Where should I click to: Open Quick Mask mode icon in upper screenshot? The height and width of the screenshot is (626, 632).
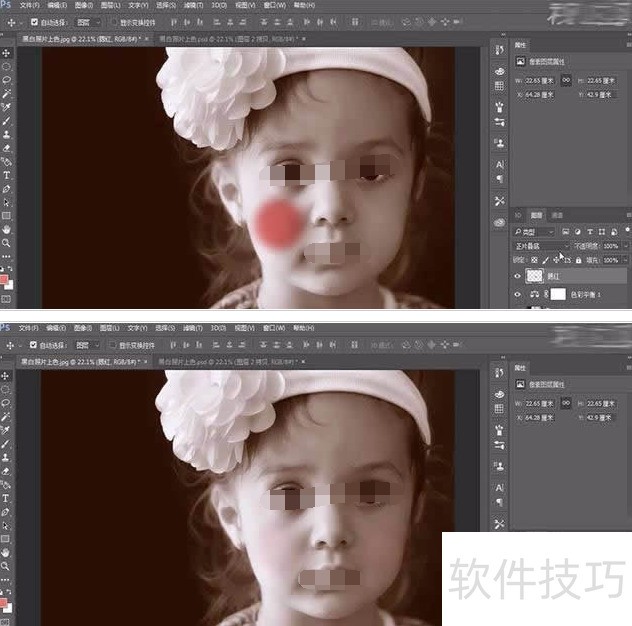6,299
